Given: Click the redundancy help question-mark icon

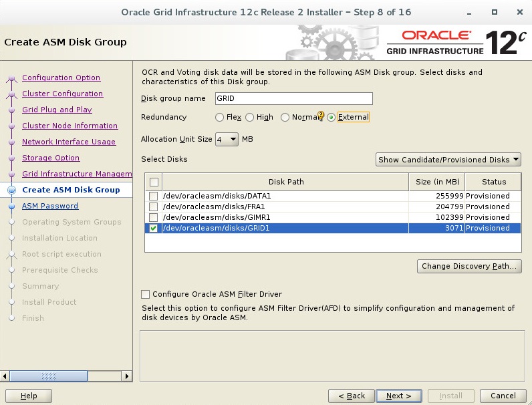Looking at the screenshot, I should (x=321, y=116).
